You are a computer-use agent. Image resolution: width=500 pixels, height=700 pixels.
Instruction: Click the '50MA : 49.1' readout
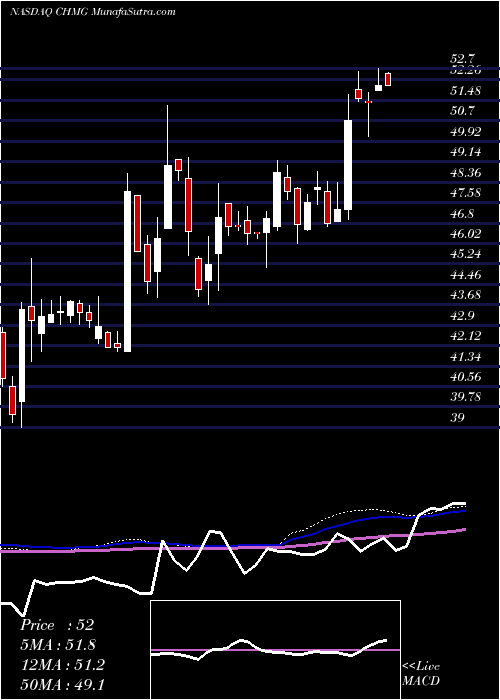point(62,685)
